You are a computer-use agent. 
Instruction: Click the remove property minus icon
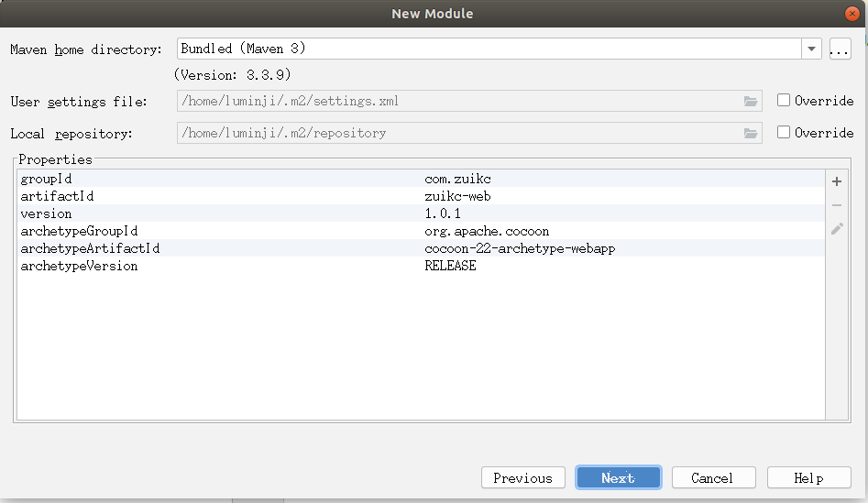[x=837, y=205]
